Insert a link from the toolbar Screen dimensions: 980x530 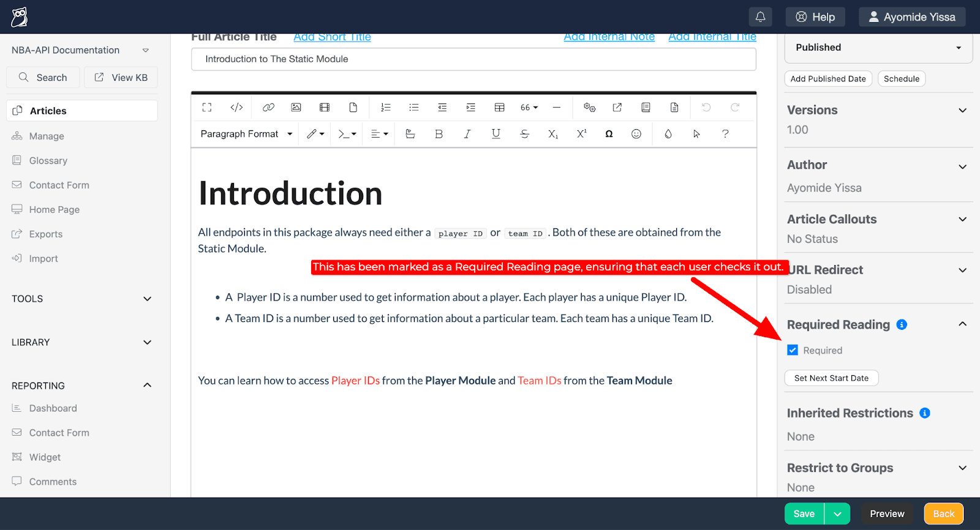pos(268,107)
